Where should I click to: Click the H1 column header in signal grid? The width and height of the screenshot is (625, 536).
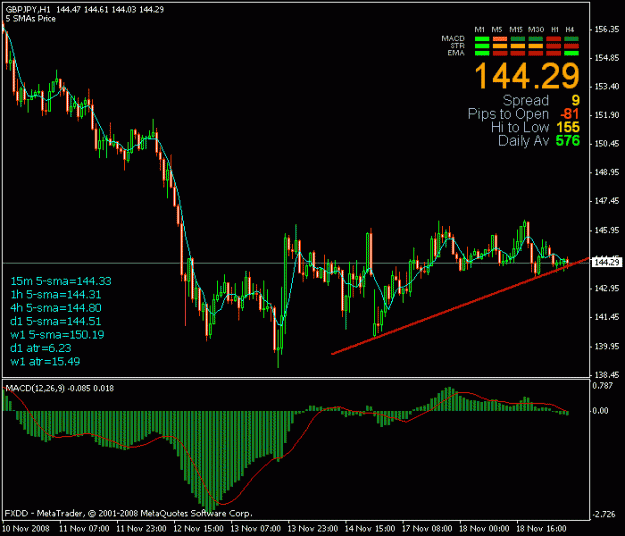[x=555, y=29]
